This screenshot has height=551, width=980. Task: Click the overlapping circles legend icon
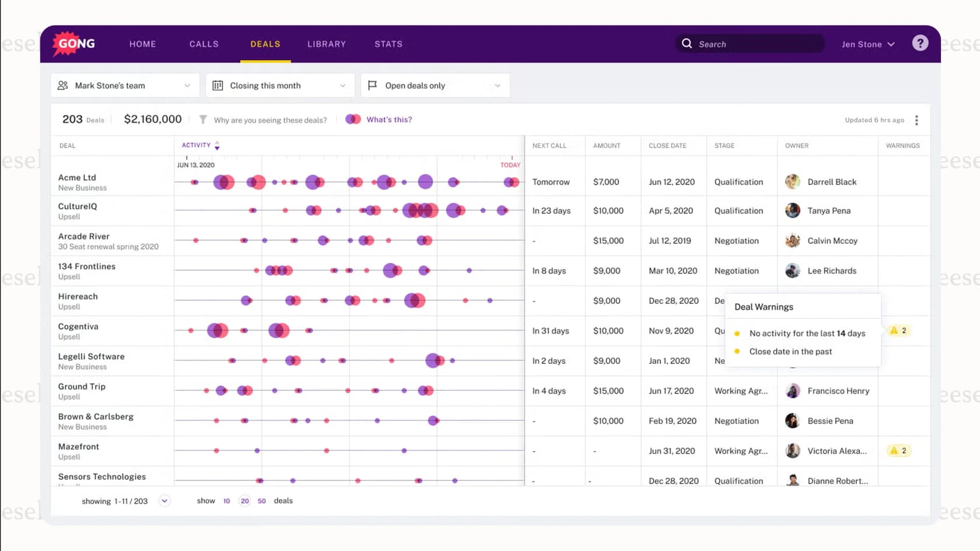click(x=353, y=119)
